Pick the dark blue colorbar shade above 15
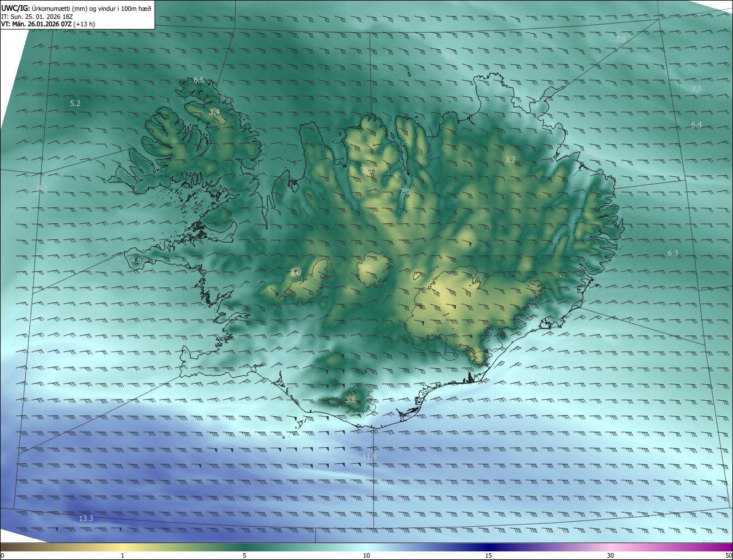Image resolution: width=733 pixels, height=560 pixels. [x=488, y=547]
